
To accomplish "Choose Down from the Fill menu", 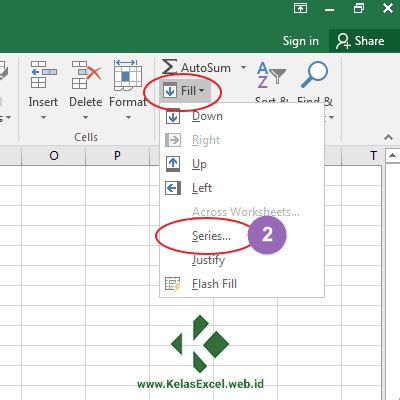I will click(x=242, y=116).
